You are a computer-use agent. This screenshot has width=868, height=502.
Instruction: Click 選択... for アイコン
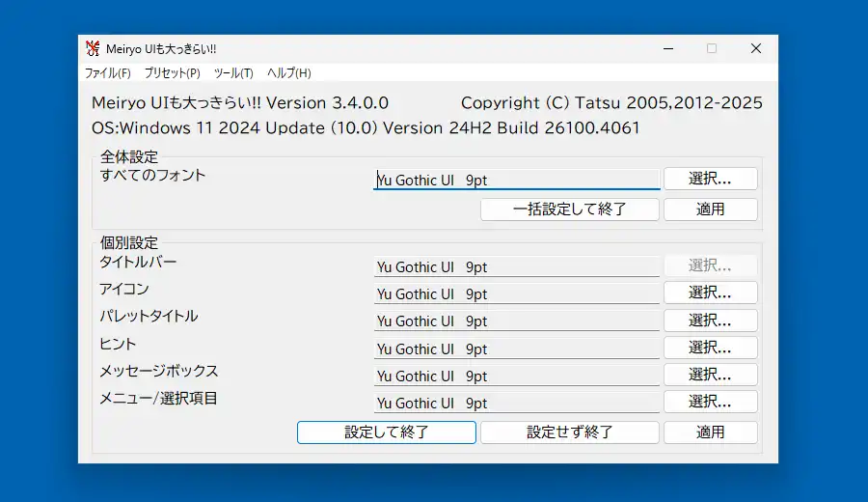point(710,293)
